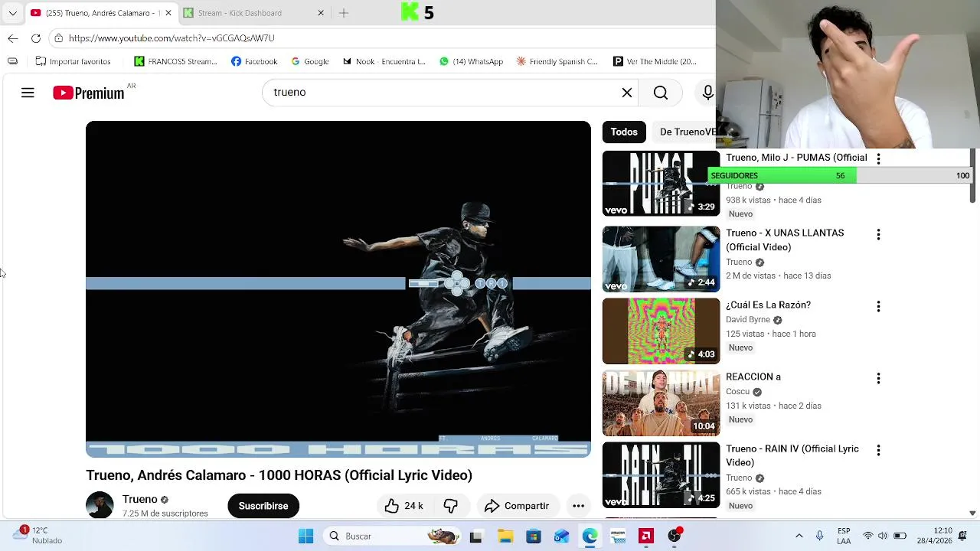Open a new browser tab
This screenshot has height=551, width=980.
pyautogui.click(x=344, y=13)
